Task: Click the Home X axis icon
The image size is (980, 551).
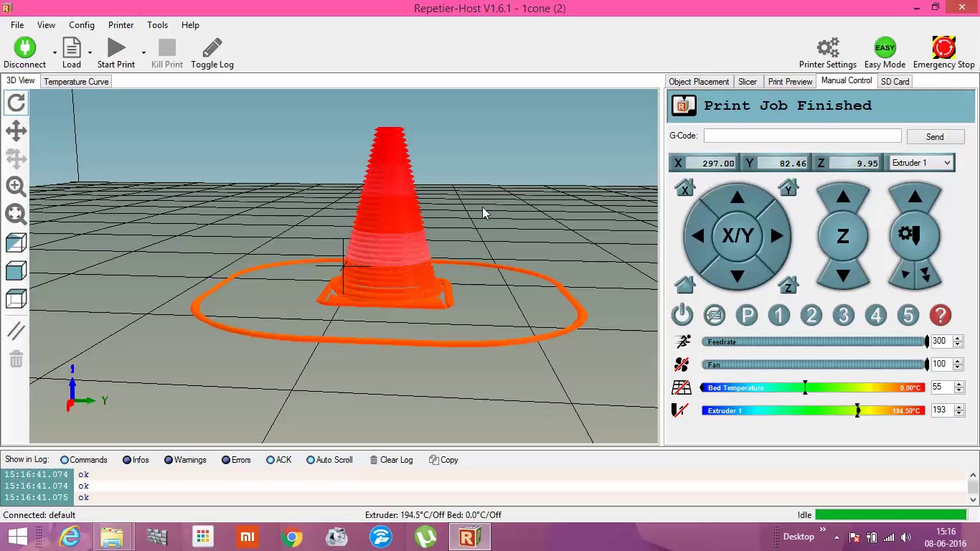Action: (x=685, y=188)
